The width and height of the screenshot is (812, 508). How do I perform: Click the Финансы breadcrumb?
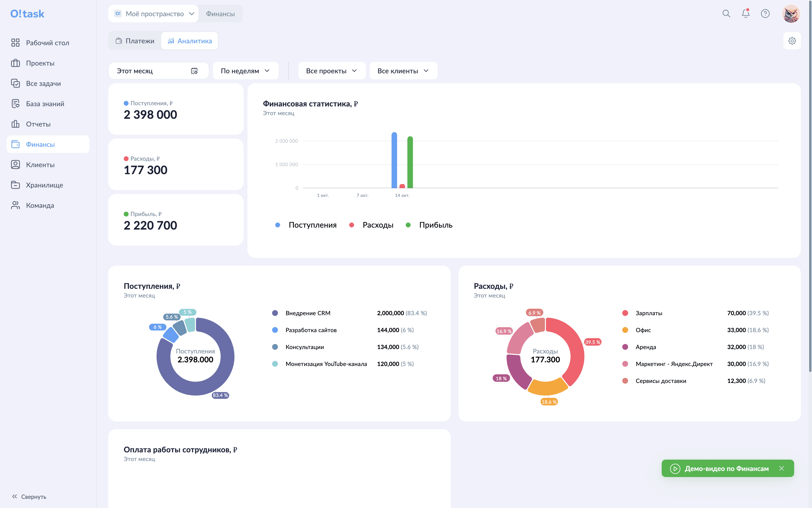(x=220, y=14)
